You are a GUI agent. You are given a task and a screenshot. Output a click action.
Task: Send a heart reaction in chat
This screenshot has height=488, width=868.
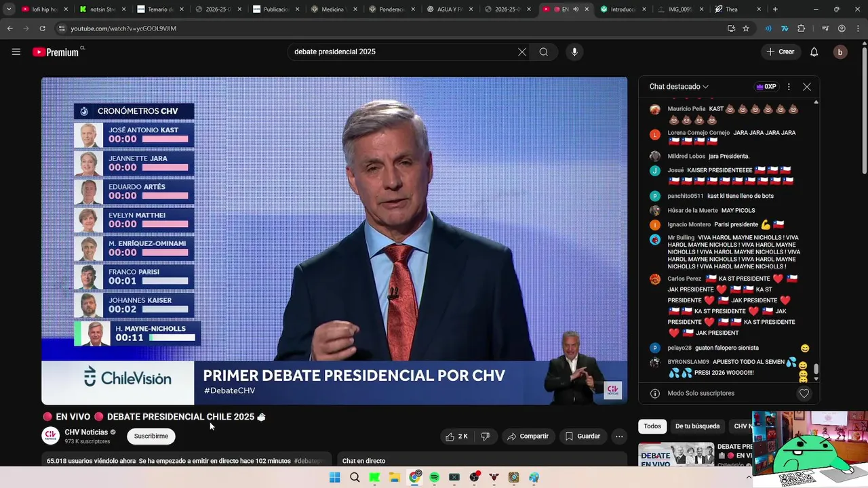tap(804, 393)
